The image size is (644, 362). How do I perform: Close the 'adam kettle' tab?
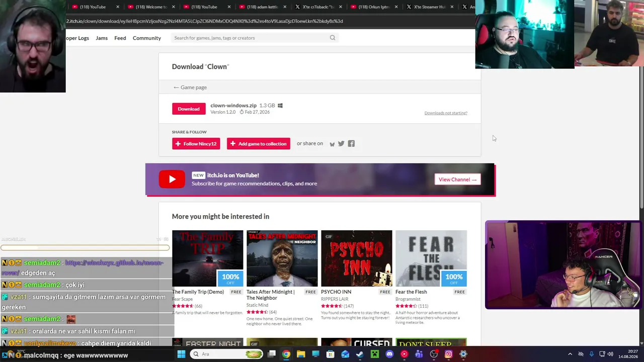coord(285,7)
